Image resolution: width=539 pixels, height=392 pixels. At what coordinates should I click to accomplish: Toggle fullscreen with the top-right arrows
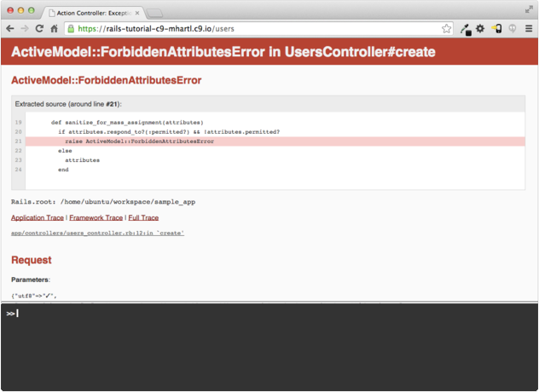[x=529, y=8]
